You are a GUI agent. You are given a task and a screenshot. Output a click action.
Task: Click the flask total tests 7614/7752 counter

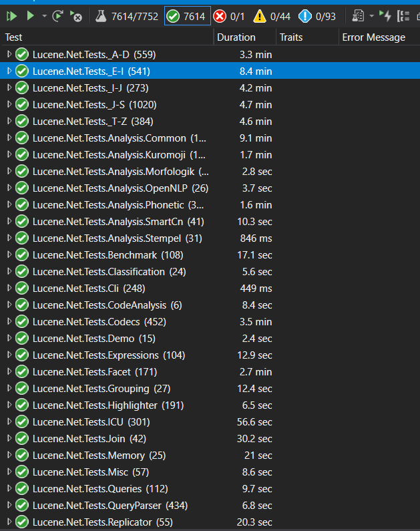point(127,16)
